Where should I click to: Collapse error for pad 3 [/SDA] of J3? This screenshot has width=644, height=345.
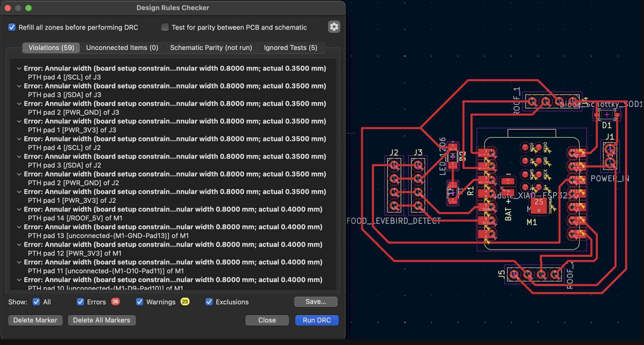[19, 86]
